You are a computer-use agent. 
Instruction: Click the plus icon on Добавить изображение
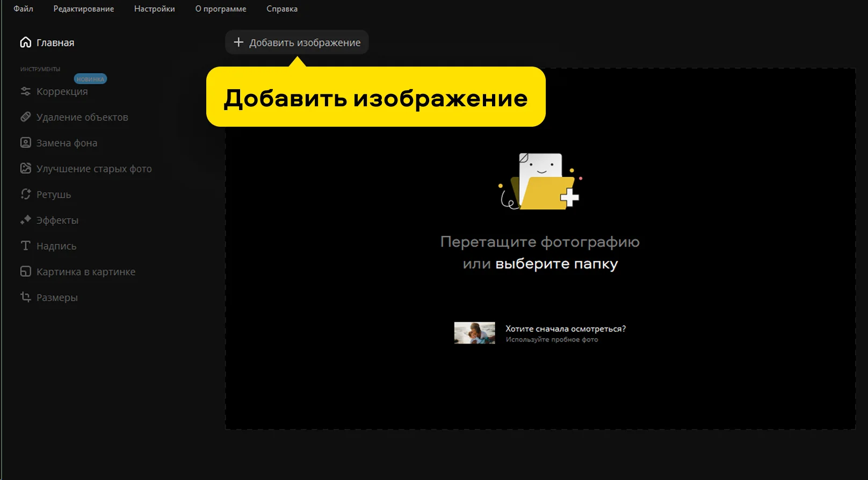[238, 42]
